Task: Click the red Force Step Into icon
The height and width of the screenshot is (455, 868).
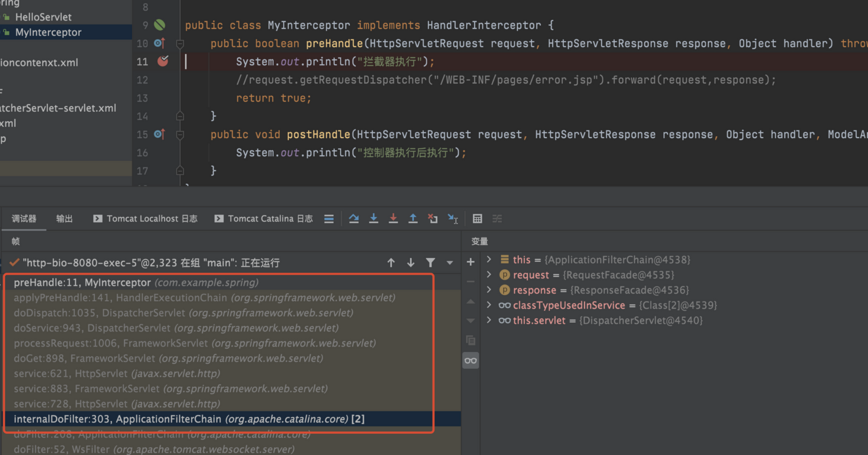Action: [393, 219]
